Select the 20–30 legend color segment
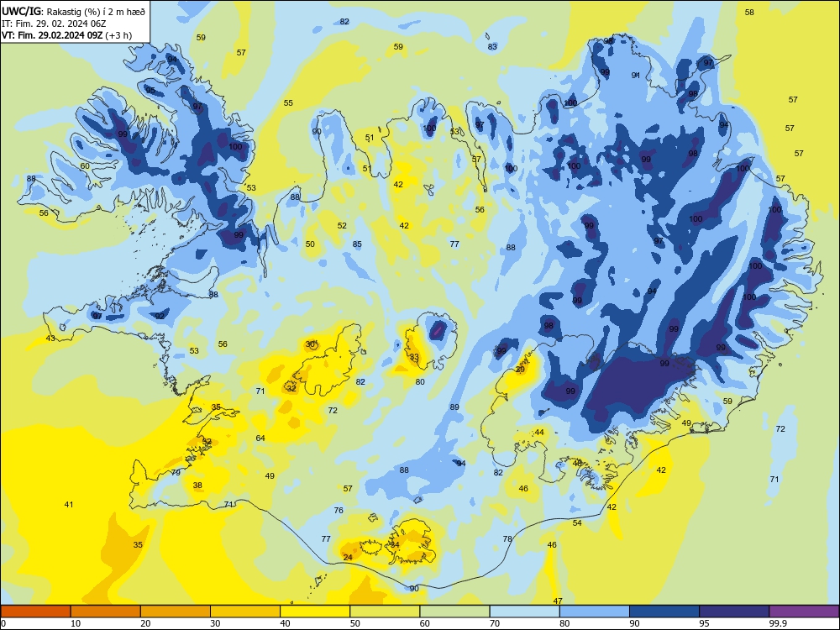Image resolution: width=840 pixels, height=630 pixels. (x=176, y=612)
